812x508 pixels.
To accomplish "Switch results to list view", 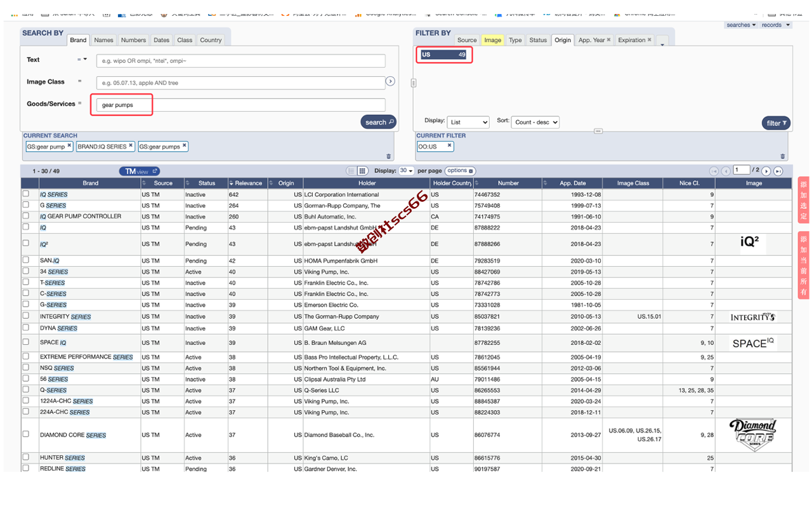I will 351,171.
